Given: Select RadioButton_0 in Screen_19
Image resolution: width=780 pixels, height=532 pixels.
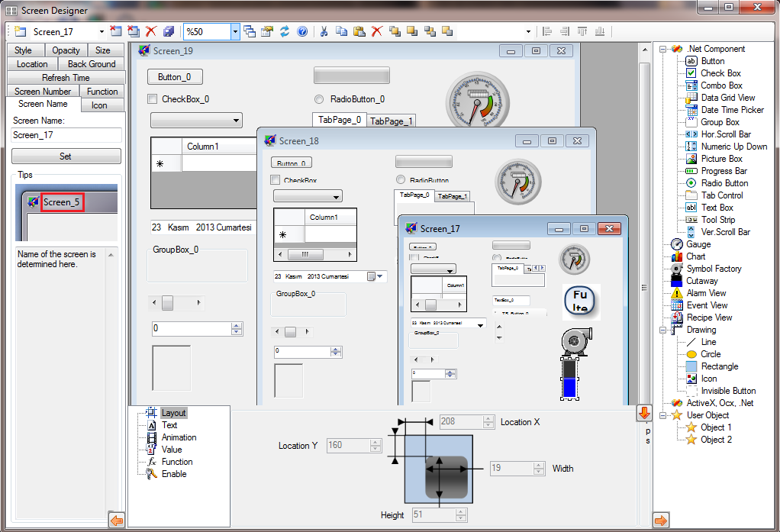Looking at the screenshot, I should click(319, 99).
